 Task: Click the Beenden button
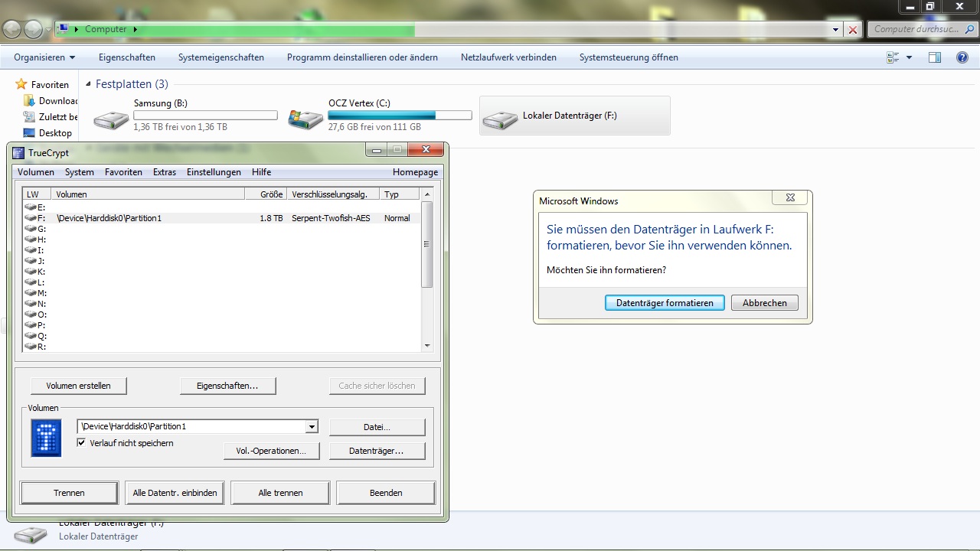[x=386, y=493]
